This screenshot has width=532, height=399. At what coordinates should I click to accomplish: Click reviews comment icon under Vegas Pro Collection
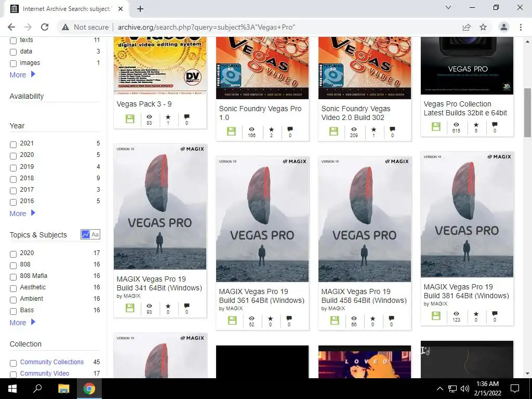click(x=495, y=125)
